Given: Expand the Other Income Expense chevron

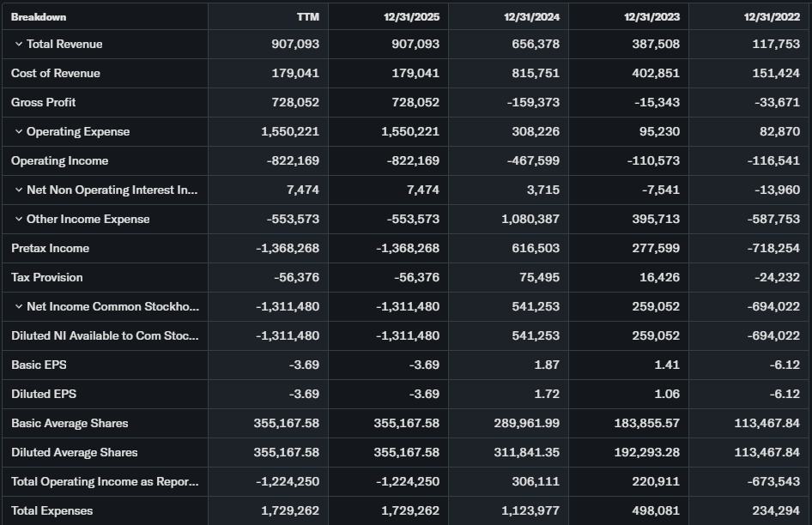Looking at the screenshot, I should pyautogui.click(x=19, y=220).
